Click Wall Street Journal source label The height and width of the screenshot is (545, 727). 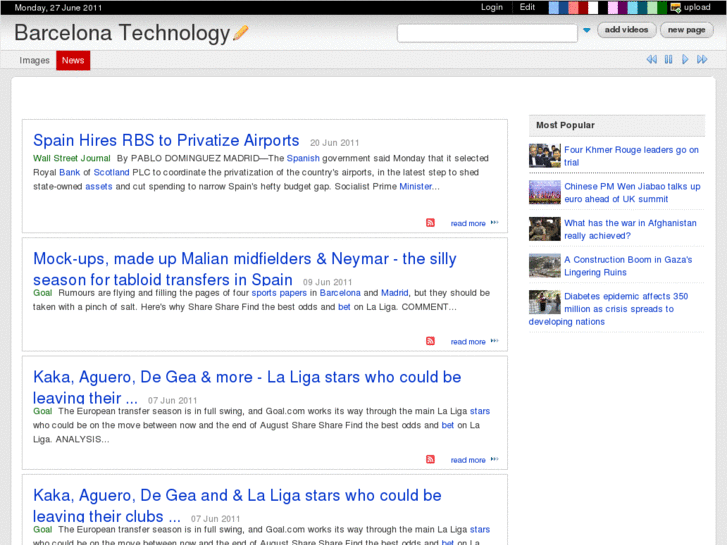pos(72,158)
